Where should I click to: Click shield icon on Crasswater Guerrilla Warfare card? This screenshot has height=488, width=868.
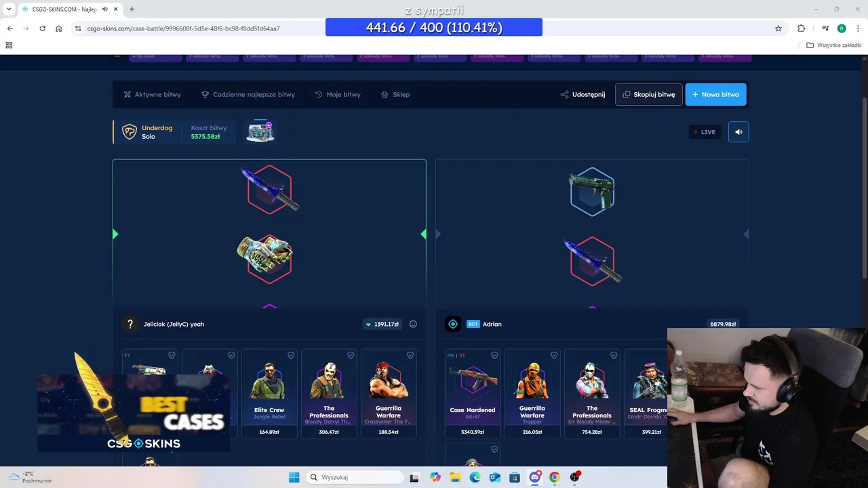pos(410,355)
